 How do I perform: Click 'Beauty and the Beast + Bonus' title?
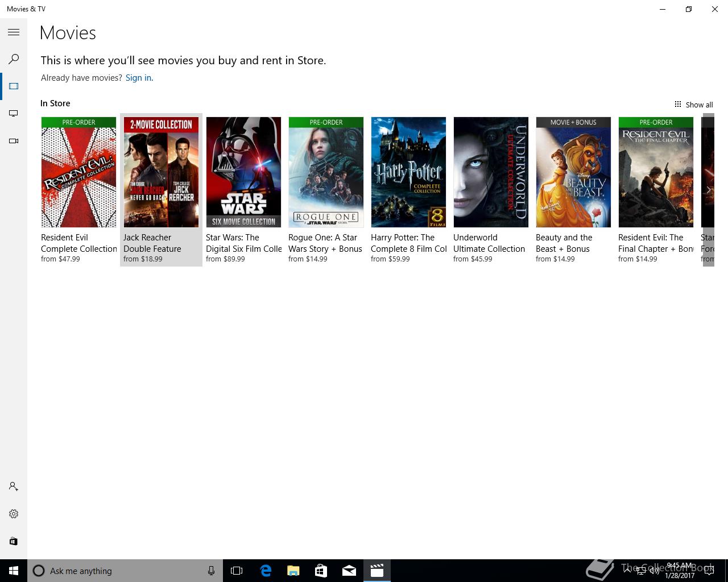564,243
